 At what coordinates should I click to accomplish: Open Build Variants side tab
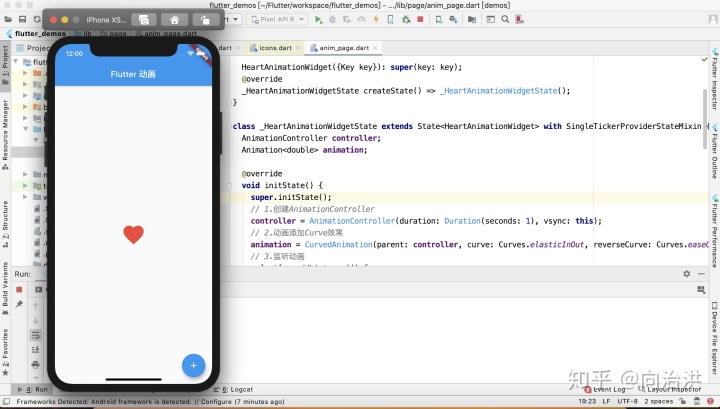(x=6, y=288)
